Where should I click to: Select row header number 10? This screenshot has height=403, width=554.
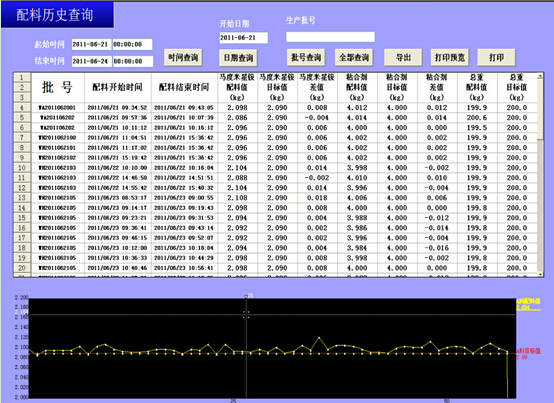22,168
